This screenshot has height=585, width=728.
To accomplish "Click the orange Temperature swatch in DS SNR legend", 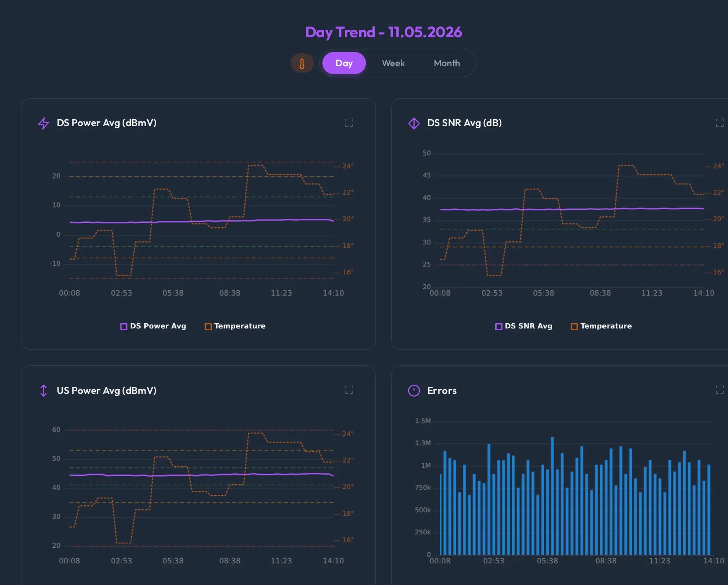I will pos(574,326).
